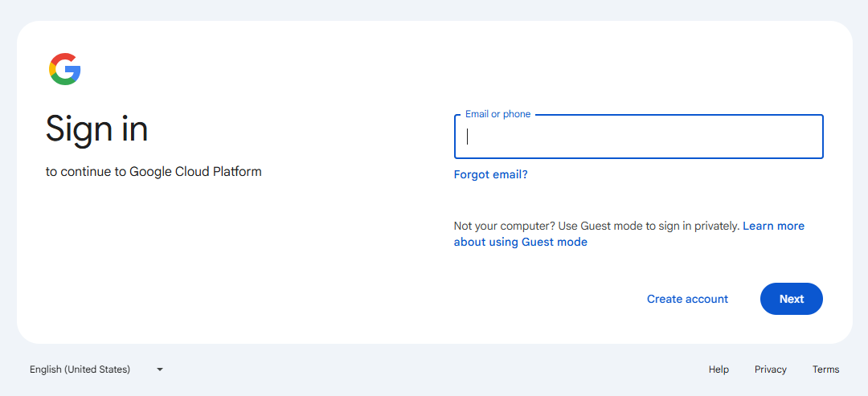Click the "to continue to Google Cloud Platform" subtitle
The width and height of the screenshot is (868, 396).
click(x=154, y=171)
